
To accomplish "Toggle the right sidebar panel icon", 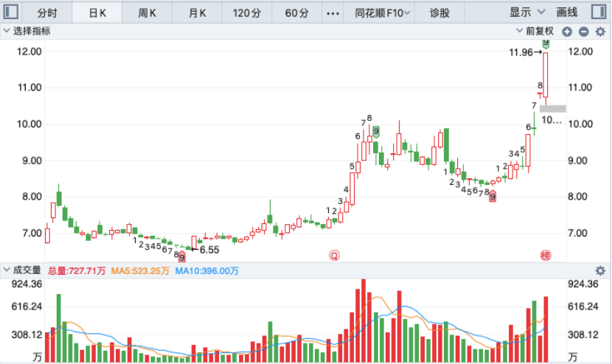I will pos(598,12).
